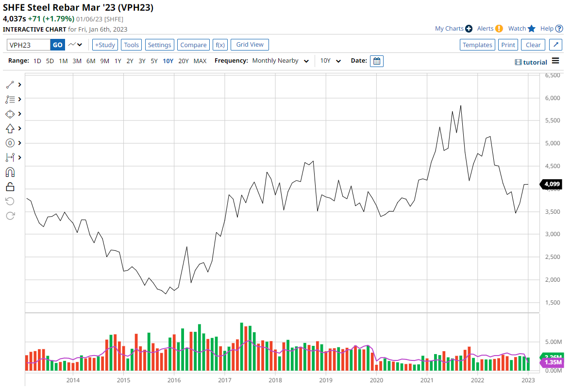Select the up arrow marker tool

[10, 128]
